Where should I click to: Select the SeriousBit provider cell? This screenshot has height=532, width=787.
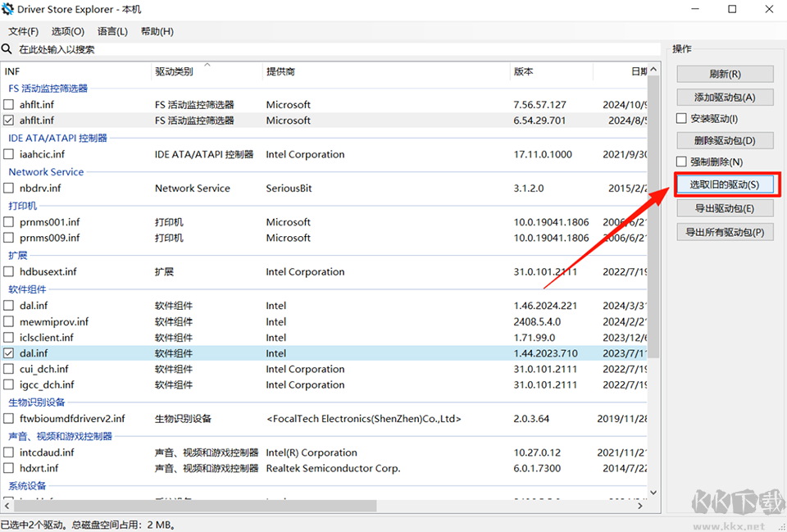(289, 189)
